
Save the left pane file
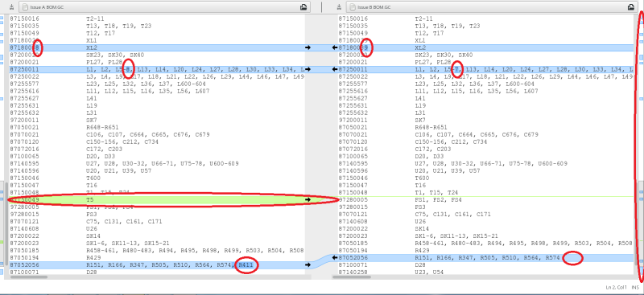(11, 7)
